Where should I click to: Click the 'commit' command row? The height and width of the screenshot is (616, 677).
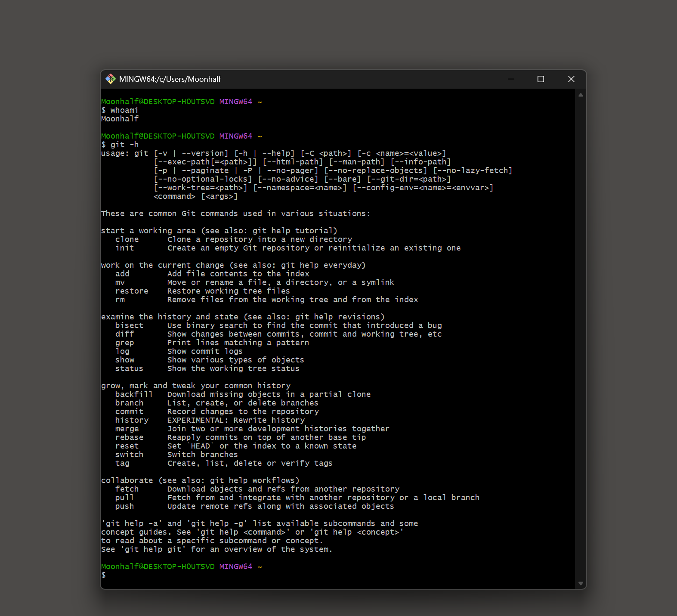[x=217, y=412]
